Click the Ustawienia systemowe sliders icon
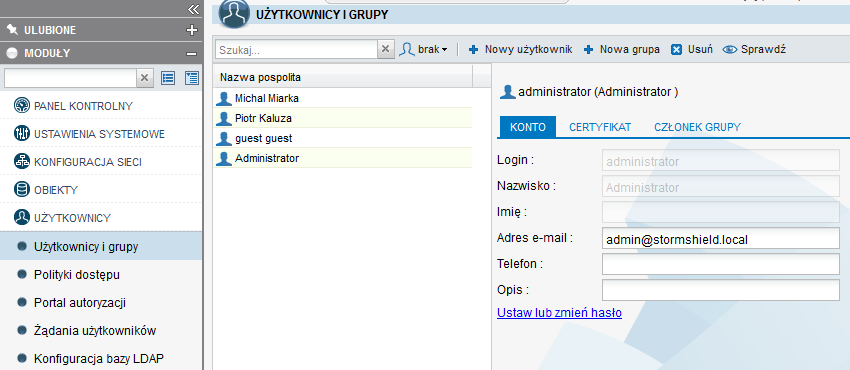 coord(22,133)
